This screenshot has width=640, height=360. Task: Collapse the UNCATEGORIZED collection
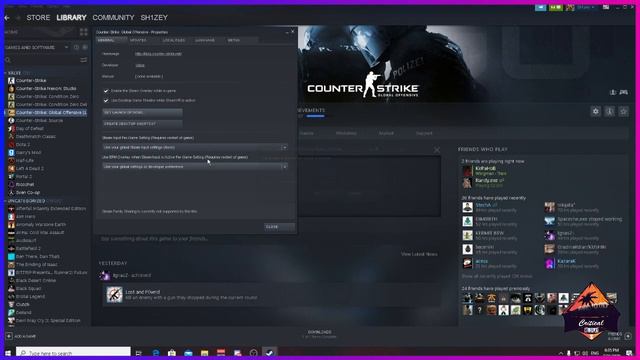(x=5, y=201)
